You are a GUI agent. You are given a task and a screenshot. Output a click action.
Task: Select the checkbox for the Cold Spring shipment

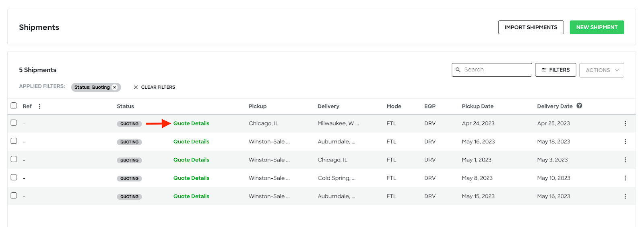click(14, 178)
